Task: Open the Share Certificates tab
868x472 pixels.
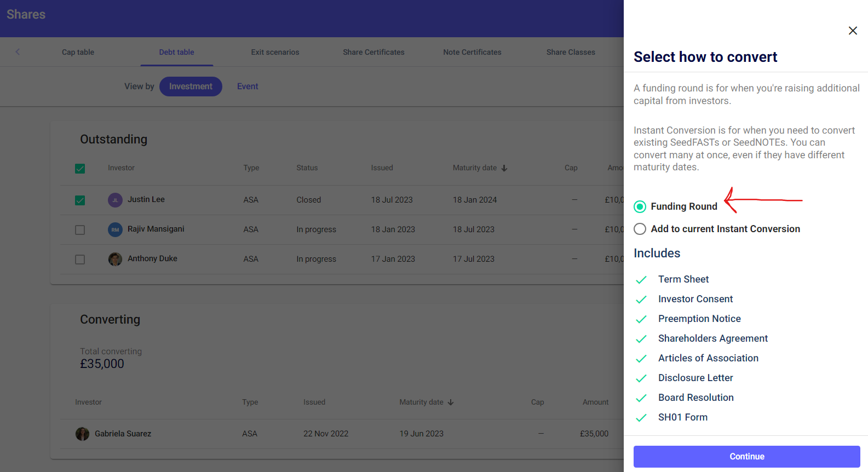Action: pyautogui.click(x=373, y=52)
